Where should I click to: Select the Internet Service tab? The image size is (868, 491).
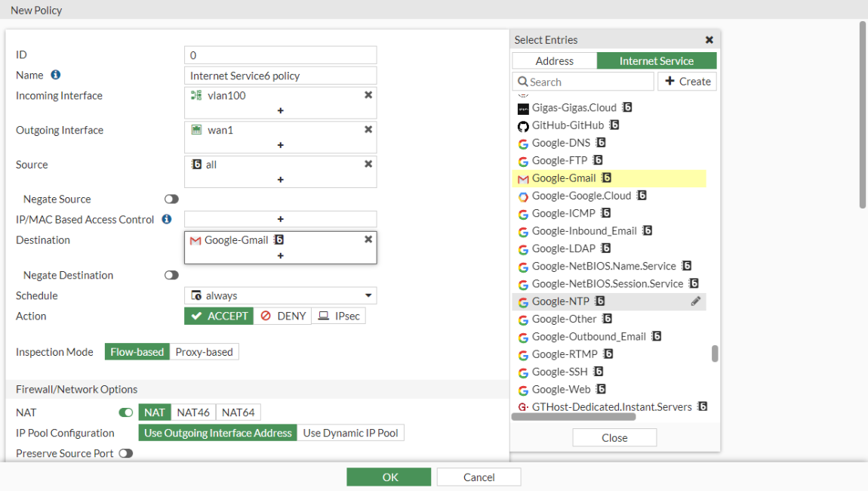tap(656, 61)
